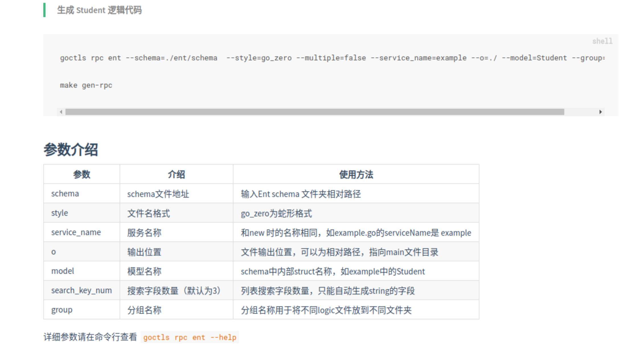Screen dimensions: 644x353
Task: Click the right scroll arrow of code block
Action: [x=600, y=112]
